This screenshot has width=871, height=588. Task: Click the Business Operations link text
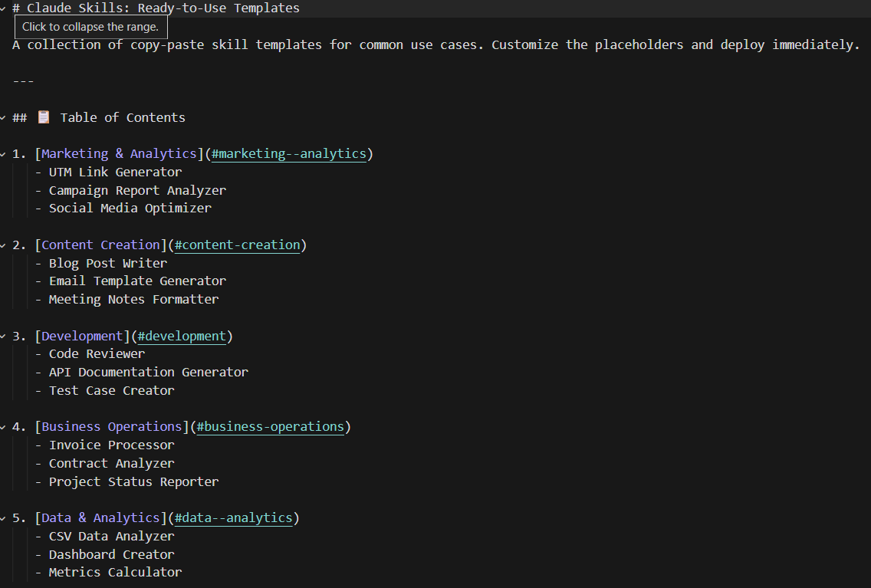point(112,426)
